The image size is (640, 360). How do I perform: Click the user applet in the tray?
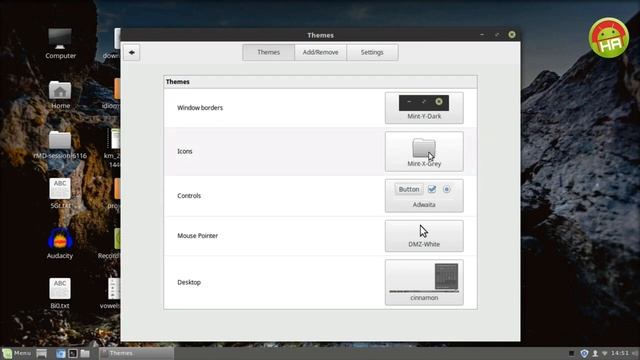point(595,353)
